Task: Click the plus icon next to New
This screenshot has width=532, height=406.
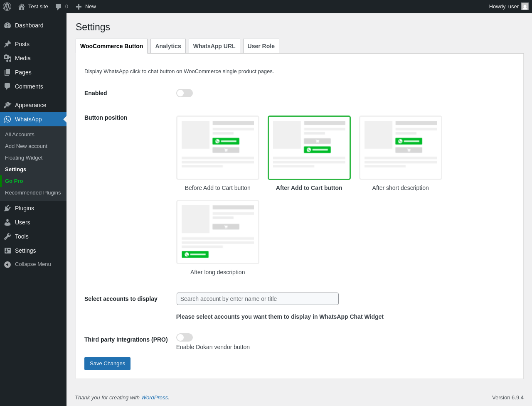Action: 79,7
